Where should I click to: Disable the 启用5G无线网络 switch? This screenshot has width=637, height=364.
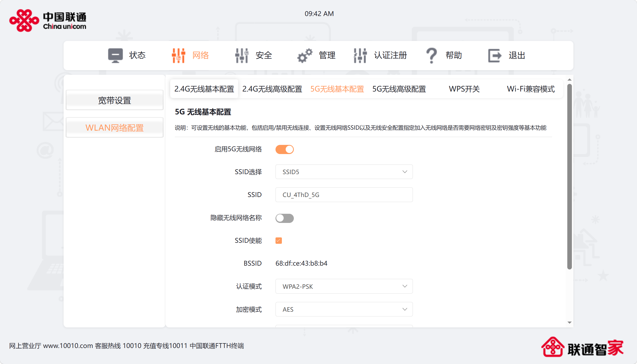[x=284, y=149]
